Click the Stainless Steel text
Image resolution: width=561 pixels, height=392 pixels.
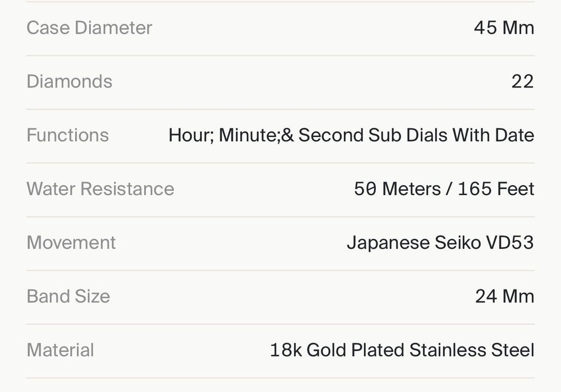(471, 350)
